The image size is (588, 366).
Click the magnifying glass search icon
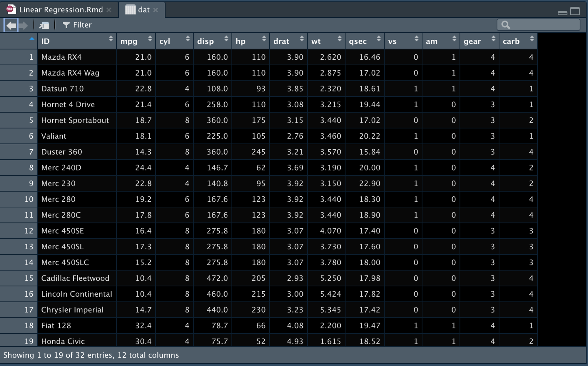pos(506,25)
